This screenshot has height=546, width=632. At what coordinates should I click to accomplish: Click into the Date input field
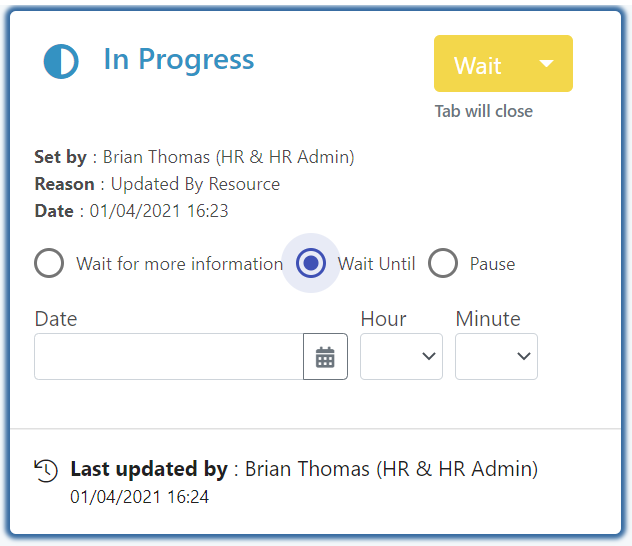(169, 357)
